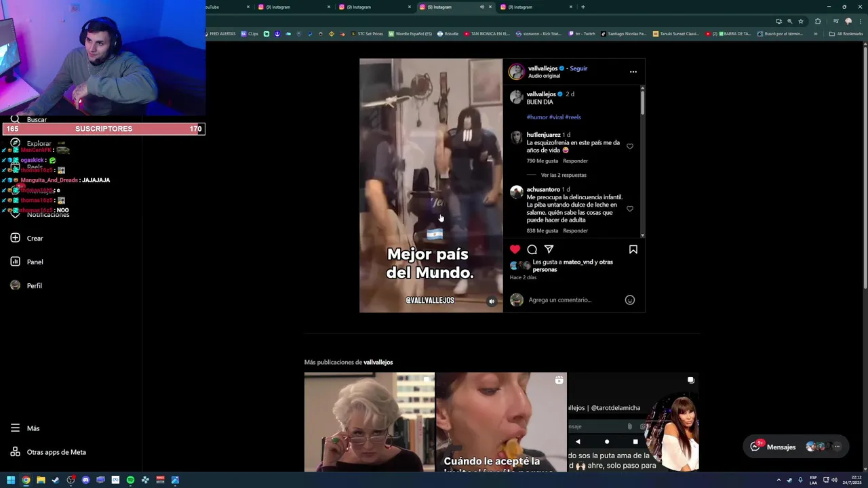Play the reel video 'Mejor país del Mundo'
Viewport: 868px width, 488px height.
click(431, 185)
